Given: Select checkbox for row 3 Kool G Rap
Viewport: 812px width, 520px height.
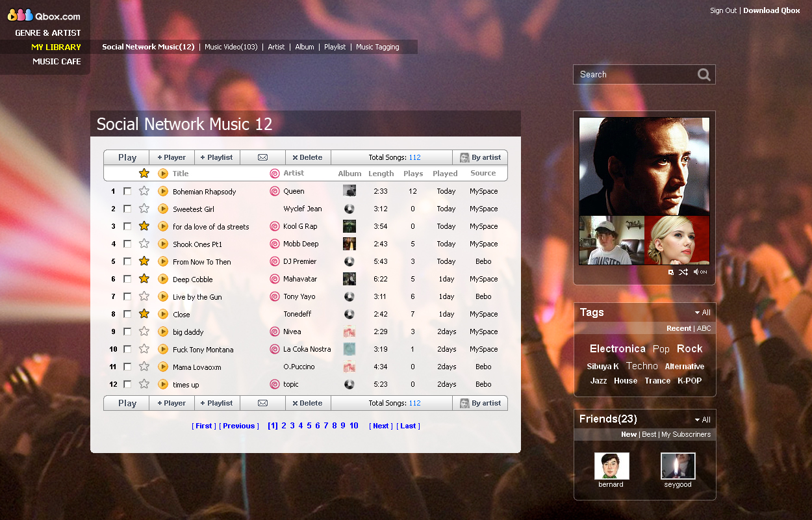Looking at the screenshot, I should coord(127,226).
